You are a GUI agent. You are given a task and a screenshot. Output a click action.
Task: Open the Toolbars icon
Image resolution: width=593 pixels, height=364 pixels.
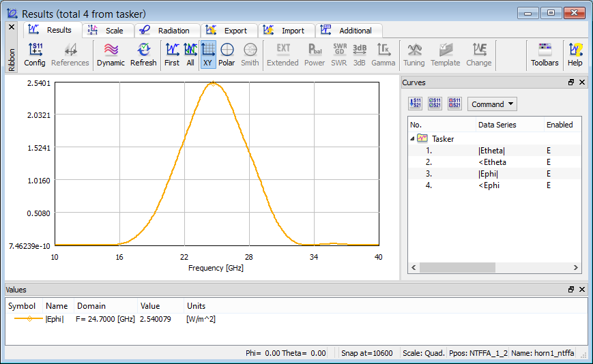click(x=545, y=55)
